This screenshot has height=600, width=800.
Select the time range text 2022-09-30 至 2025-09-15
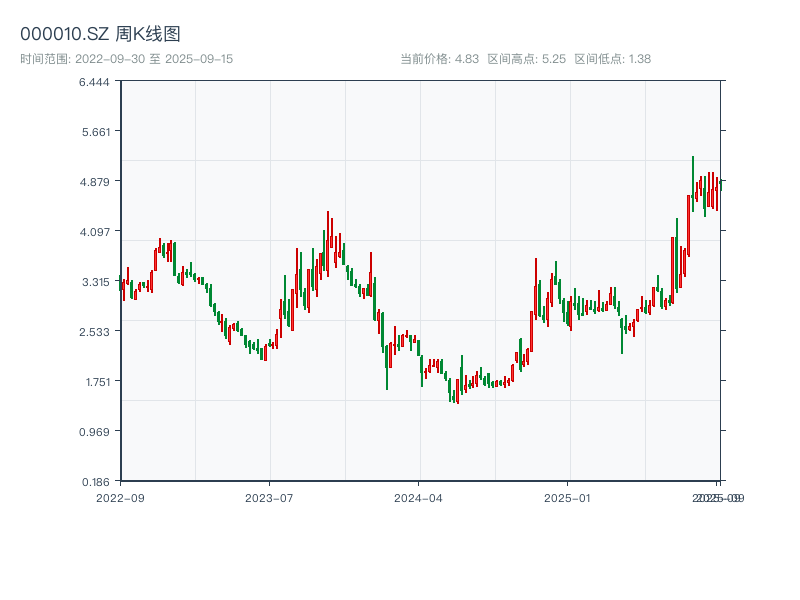(x=154, y=59)
